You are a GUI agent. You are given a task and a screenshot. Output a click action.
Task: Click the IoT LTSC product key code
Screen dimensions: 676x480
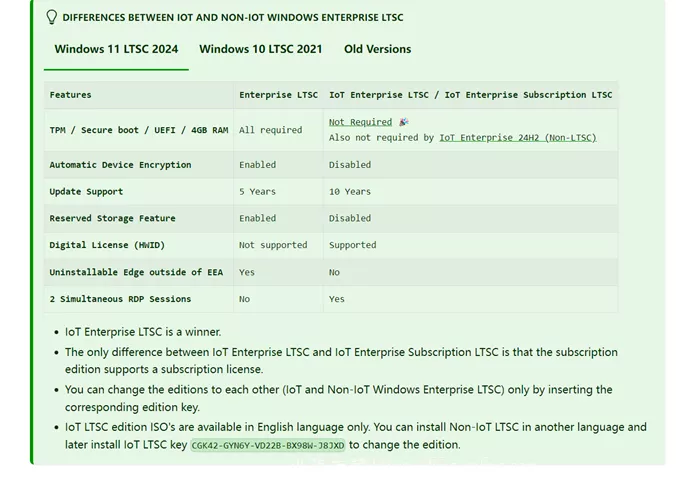coord(268,445)
